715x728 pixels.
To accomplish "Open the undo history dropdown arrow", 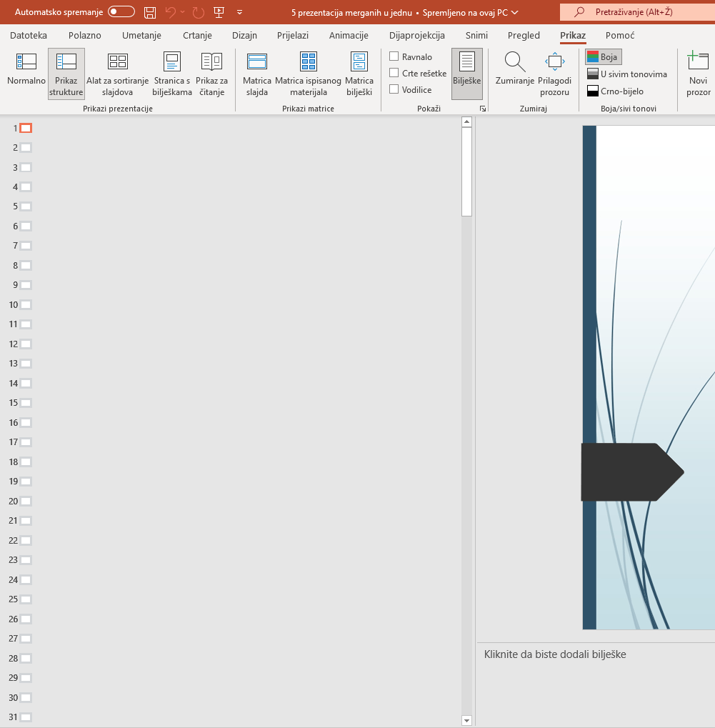I will [183, 12].
